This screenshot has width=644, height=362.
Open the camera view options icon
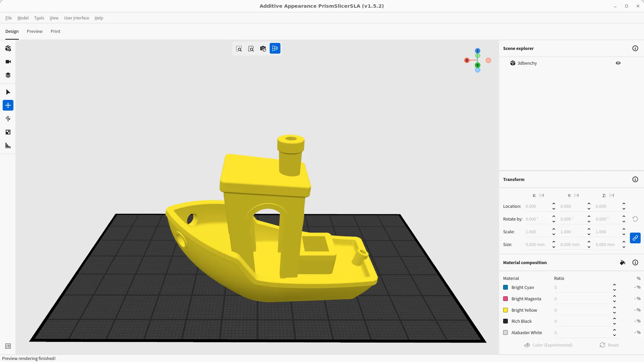[8, 62]
